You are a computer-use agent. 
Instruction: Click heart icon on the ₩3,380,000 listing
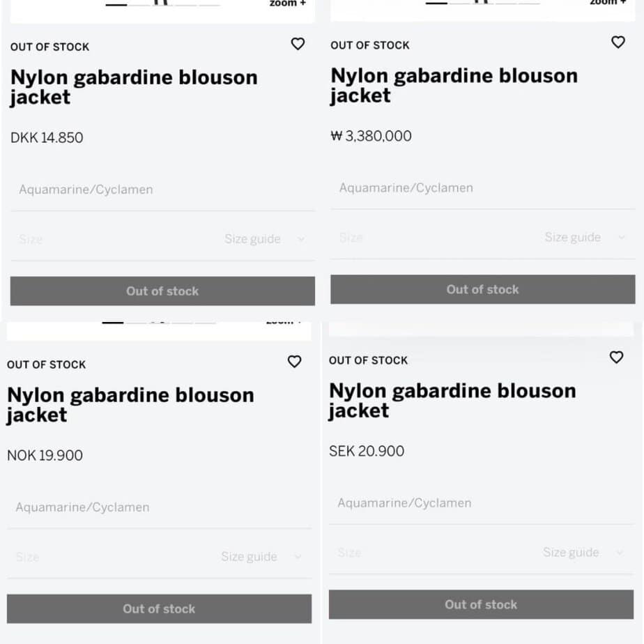[x=618, y=42]
